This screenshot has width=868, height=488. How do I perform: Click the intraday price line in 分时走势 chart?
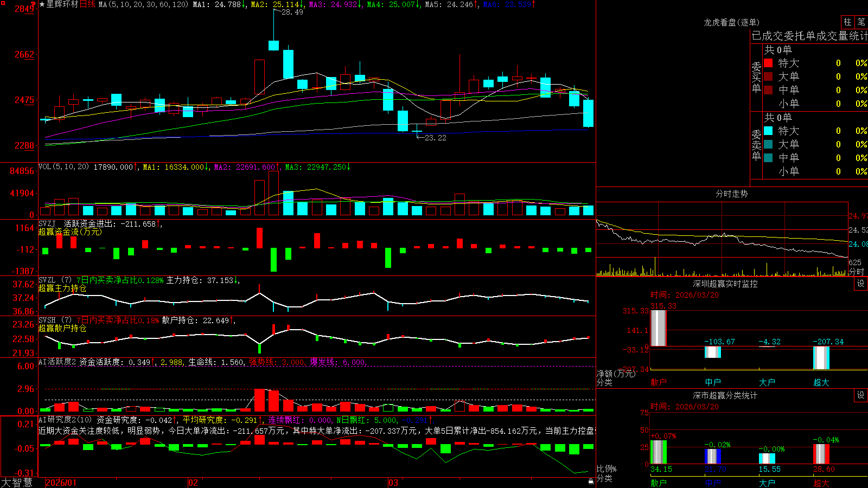[722, 239]
